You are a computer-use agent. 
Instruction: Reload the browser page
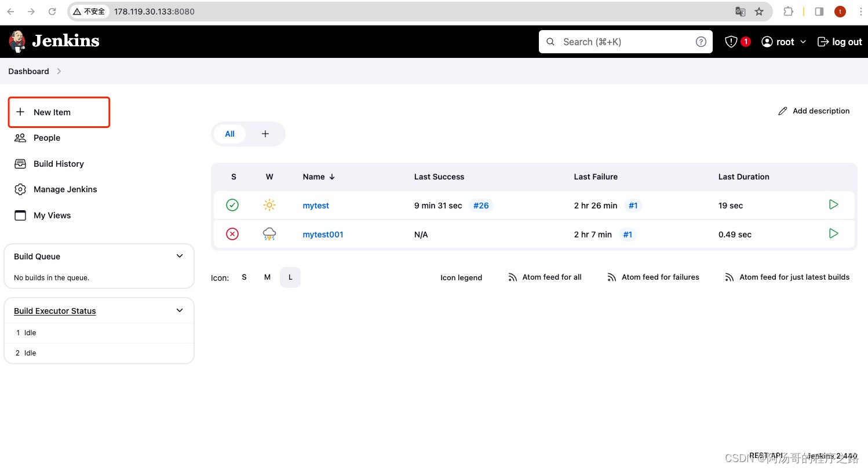tap(52, 12)
